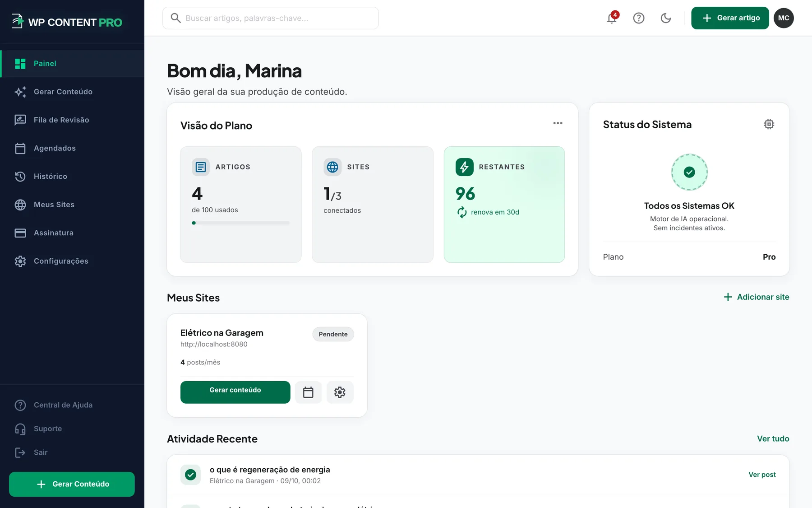Click the Fila de Revisão icon
812x508 pixels.
(x=20, y=120)
